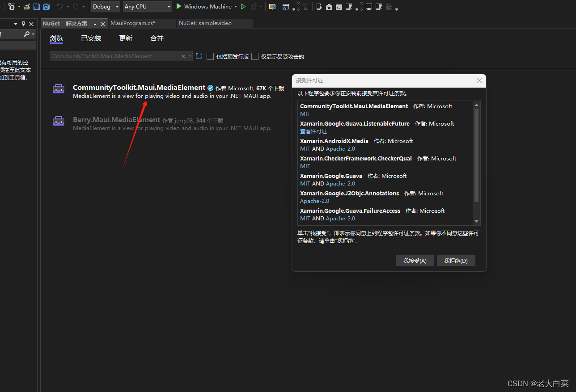This screenshot has height=392, width=576.
Task: Click the monitor with phone toolbar icon
Action: pyautogui.click(x=379, y=6)
